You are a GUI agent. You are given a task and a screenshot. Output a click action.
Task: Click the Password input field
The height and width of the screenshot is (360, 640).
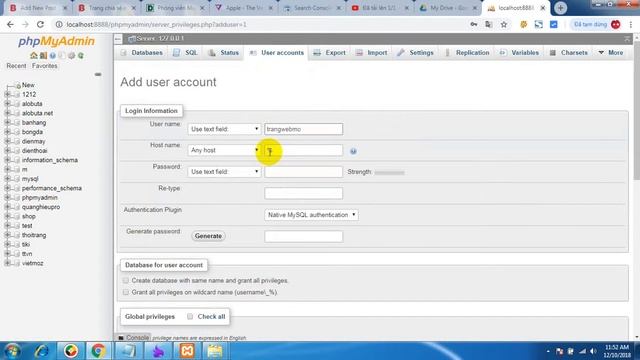pos(304,172)
